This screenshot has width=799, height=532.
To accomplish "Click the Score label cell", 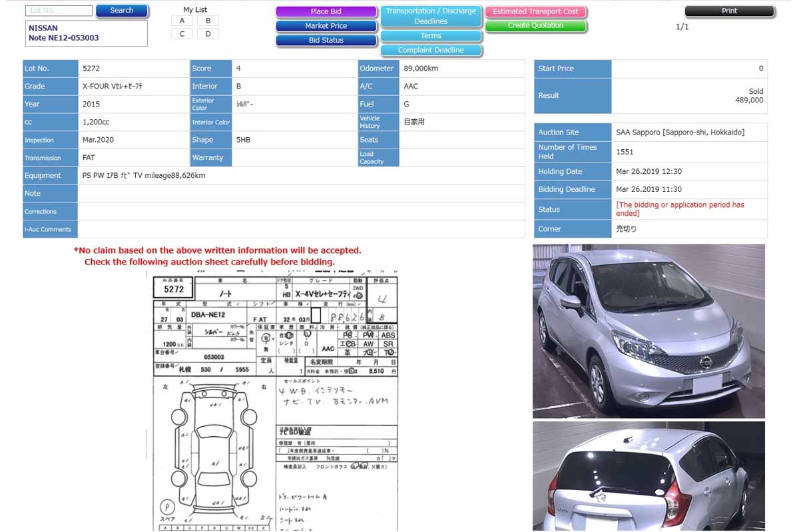I will 211,69.
